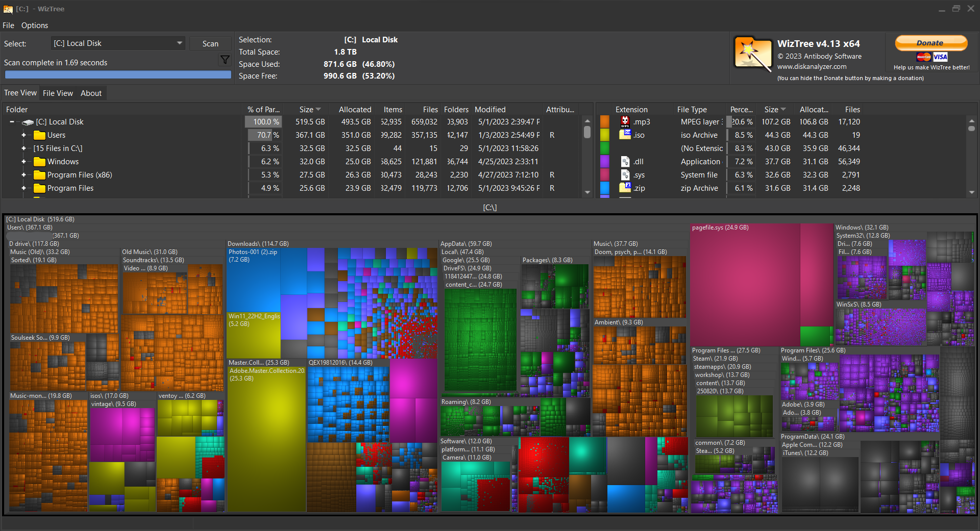Select the .iso archive icon
The height and width of the screenshot is (531, 980).
[625, 135]
